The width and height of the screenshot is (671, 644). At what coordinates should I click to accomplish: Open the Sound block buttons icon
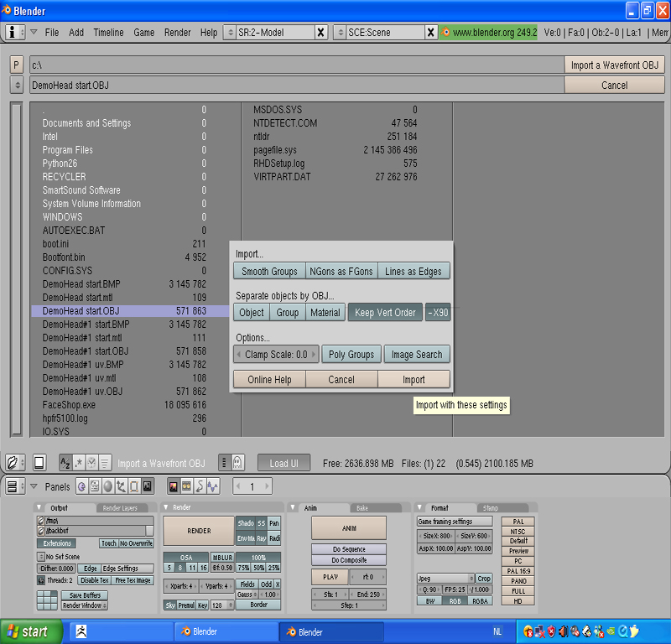[213, 486]
